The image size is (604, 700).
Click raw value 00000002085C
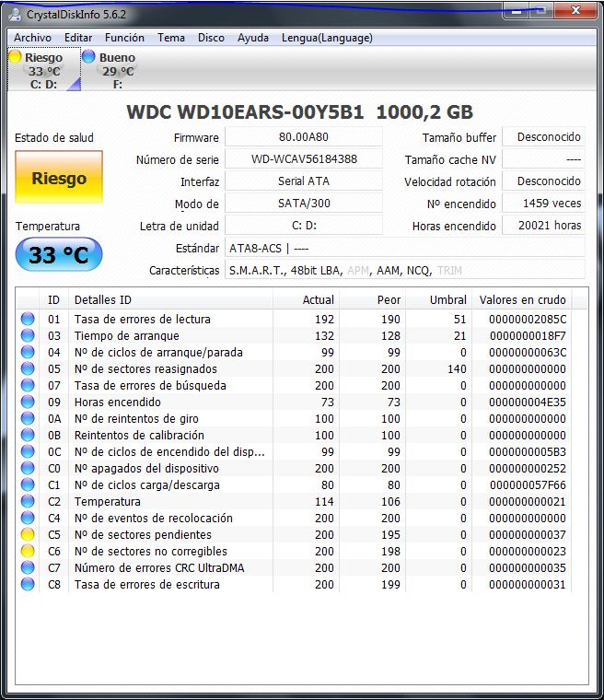[x=528, y=320]
